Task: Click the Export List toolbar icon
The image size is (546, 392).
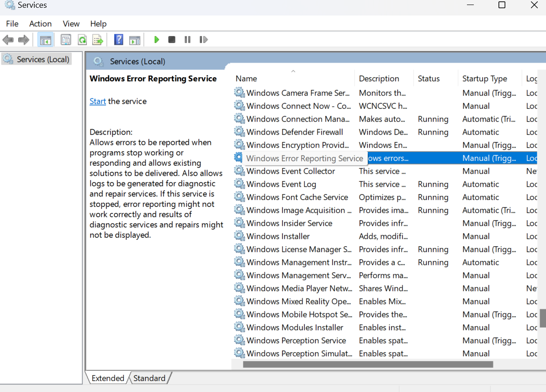Action: (x=98, y=40)
